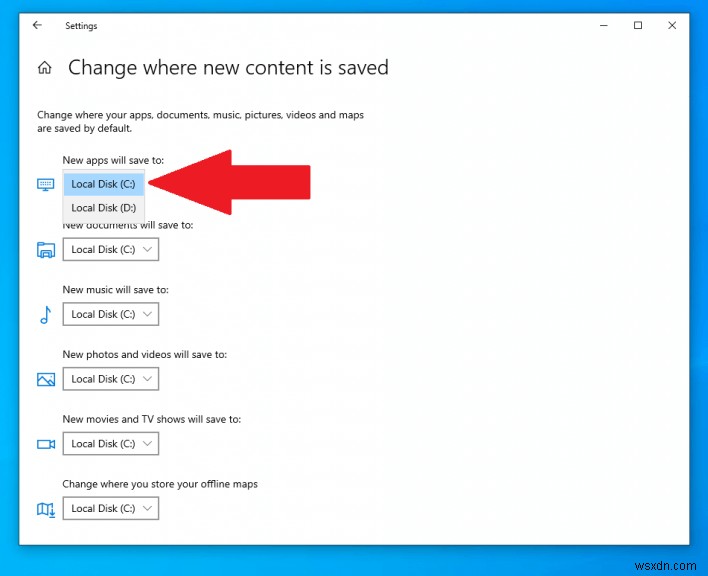Click 'New photos and videos will save to:'
Image resolution: width=708 pixels, height=576 pixels.
pyautogui.click(x=144, y=354)
